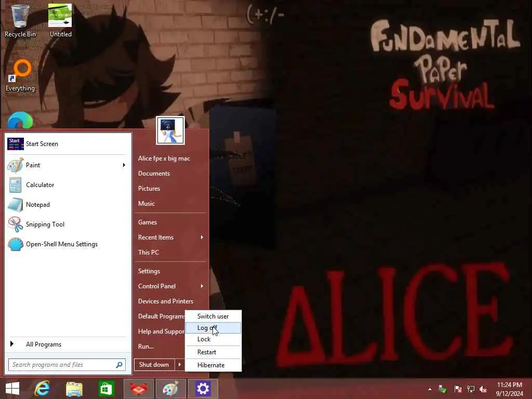Click the red box app taskbar icon
The width and height of the screenshot is (532, 399).
click(x=139, y=389)
